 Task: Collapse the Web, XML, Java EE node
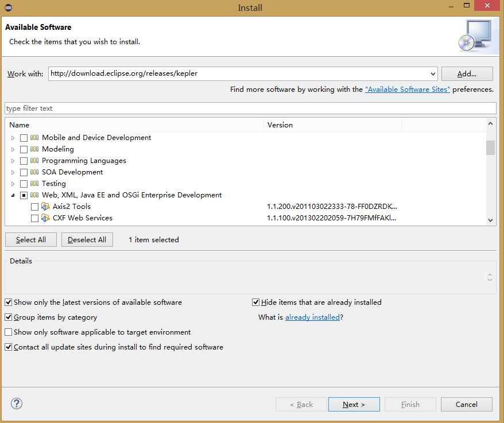pyautogui.click(x=13, y=195)
